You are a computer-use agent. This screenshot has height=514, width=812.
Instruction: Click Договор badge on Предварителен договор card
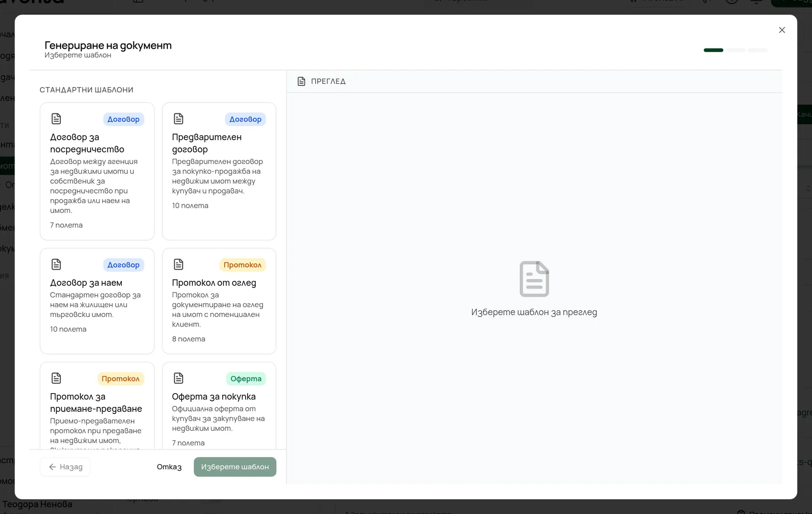click(246, 119)
